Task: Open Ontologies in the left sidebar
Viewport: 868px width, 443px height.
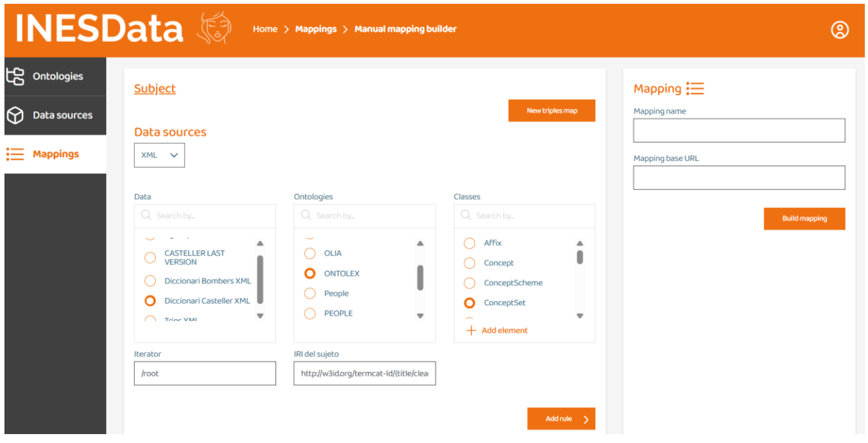Action: click(55, 76)
